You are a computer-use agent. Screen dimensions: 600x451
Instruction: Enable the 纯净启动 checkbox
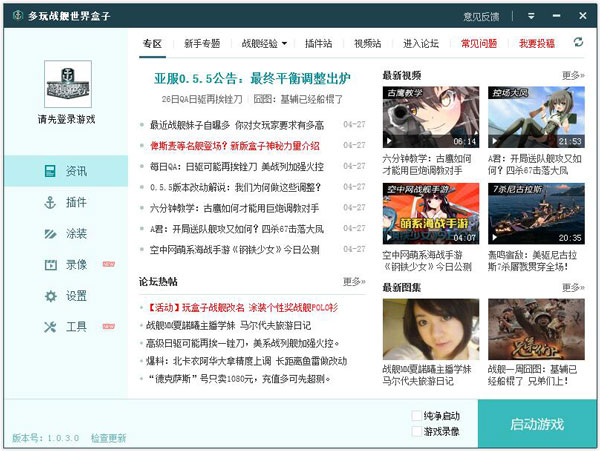coord(417,415)
